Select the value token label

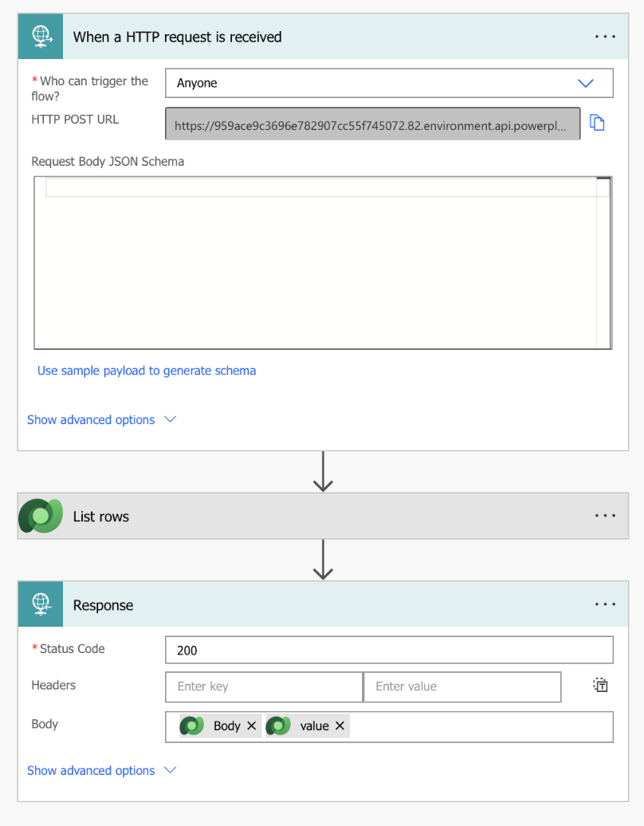click(x=314, y=726)
